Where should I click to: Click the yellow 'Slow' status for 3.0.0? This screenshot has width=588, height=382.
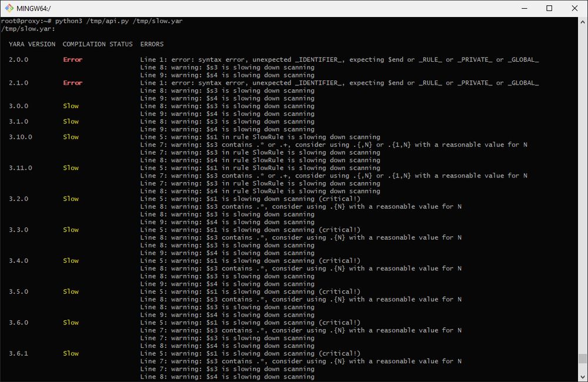tap(71, 106)
